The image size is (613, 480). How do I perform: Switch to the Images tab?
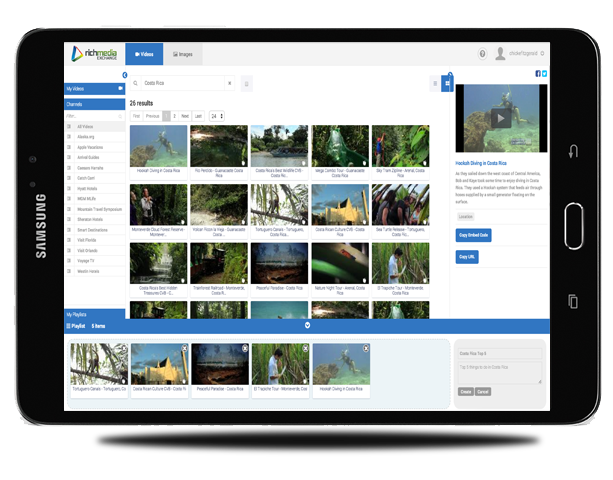click(183, 54)
